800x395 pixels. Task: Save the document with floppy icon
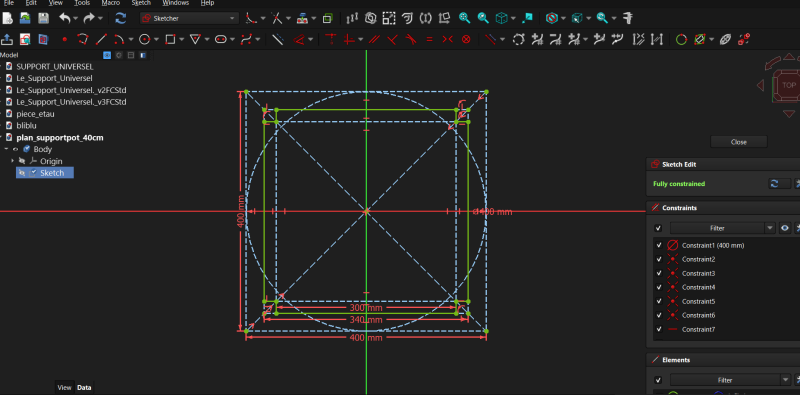tap(43, 18)
